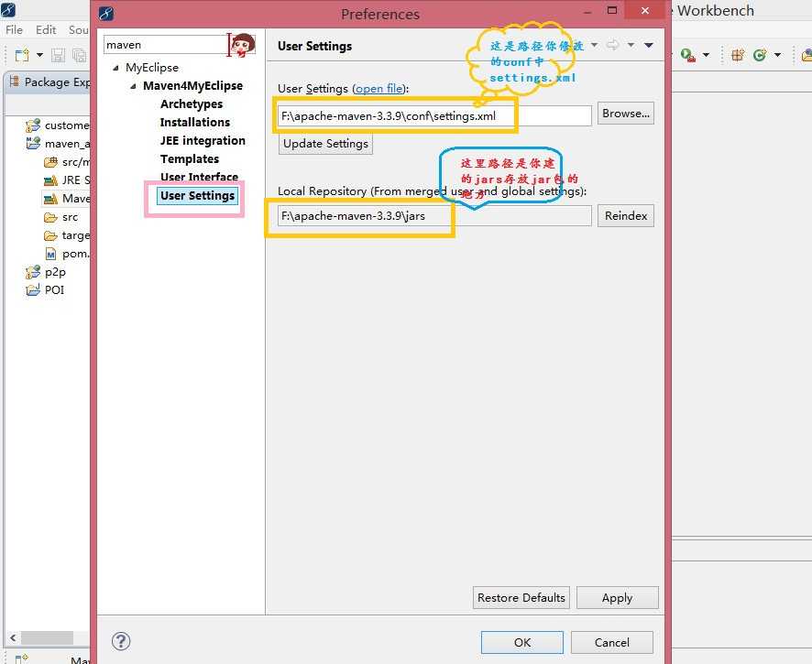Open the File menu
Image resolution: width=812 pixels, height=664 pixels.
[14, 30]
